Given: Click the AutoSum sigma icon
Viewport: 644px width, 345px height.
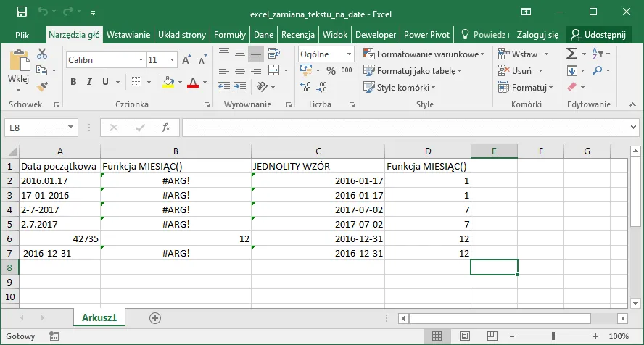Looking at the screenshot, I should [x=571, y=54].
